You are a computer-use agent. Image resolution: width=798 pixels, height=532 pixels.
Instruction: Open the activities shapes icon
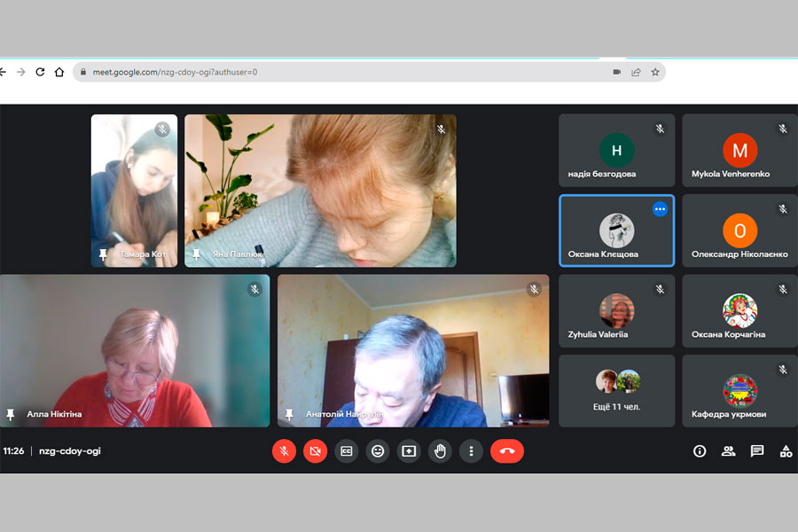coord(786,451)
